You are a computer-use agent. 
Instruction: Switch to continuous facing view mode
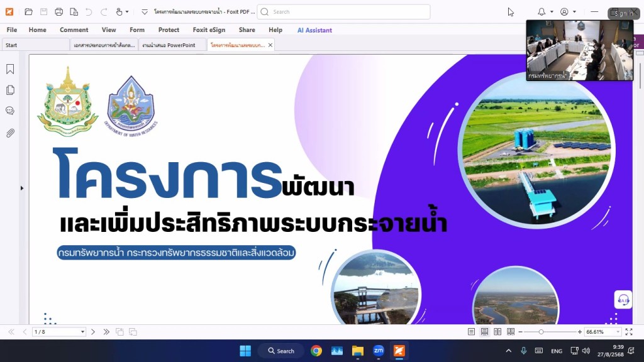[x=511, y=332]
